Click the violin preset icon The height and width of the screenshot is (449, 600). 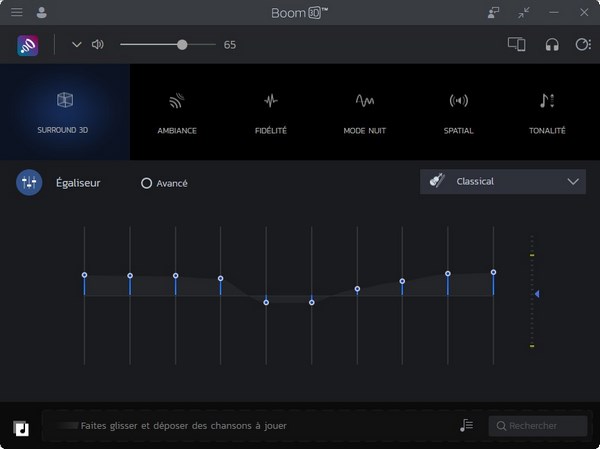(x=437, y=180)
